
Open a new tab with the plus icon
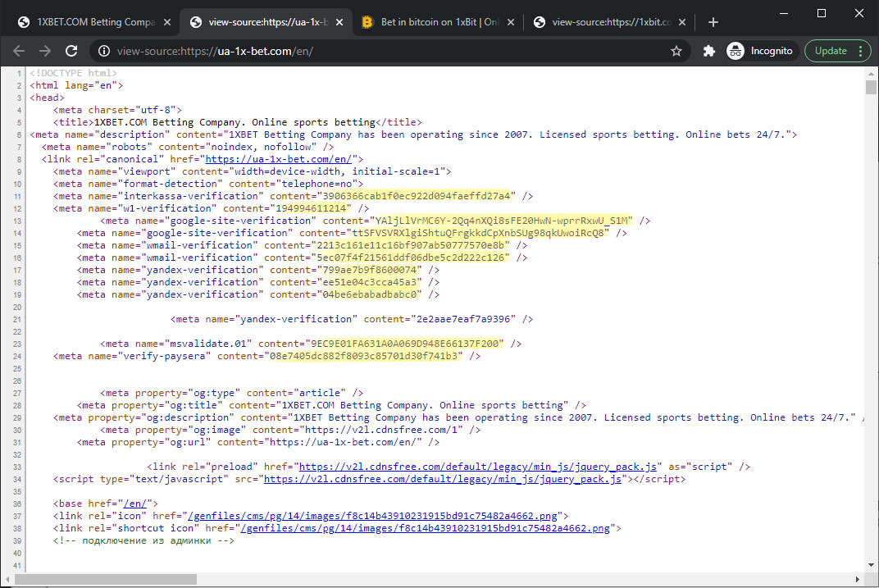pyautogui.click(x=713, y=22)
